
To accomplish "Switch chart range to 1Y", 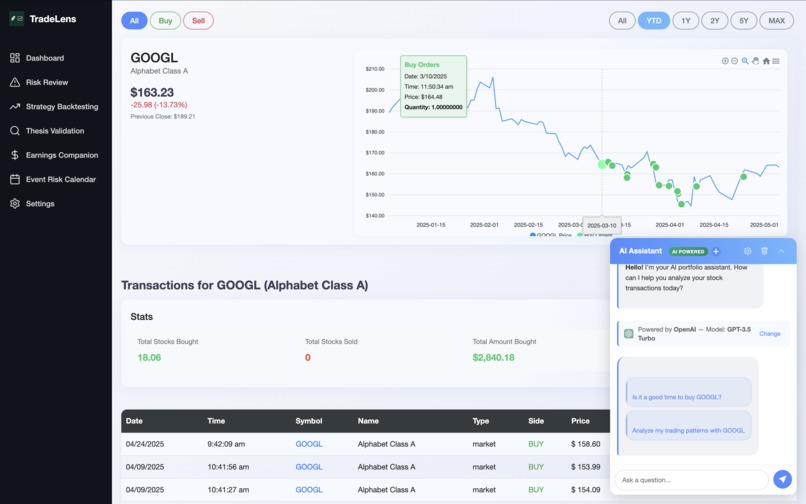I will tap(686, 21).
